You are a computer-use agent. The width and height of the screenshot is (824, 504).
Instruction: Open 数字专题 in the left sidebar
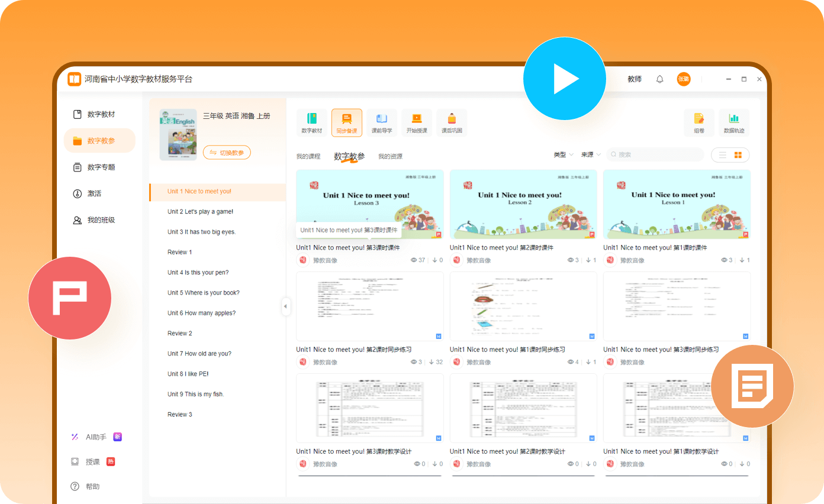[99, 167]
